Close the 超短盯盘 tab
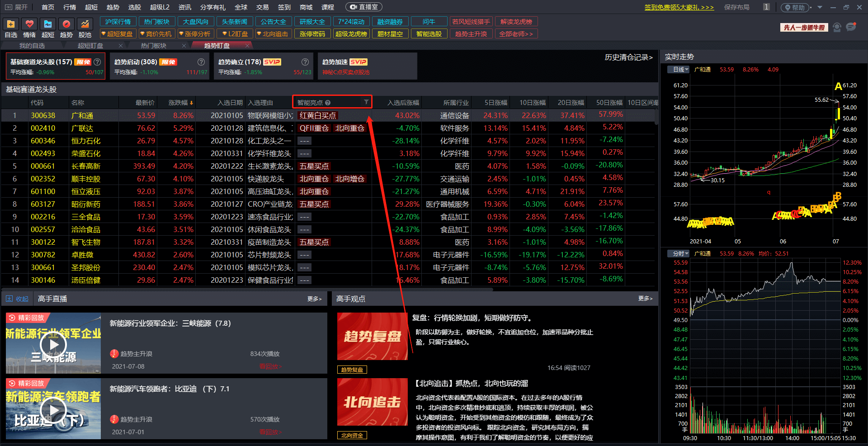Viewport: 868px width, 446px height. coord(121,46)
